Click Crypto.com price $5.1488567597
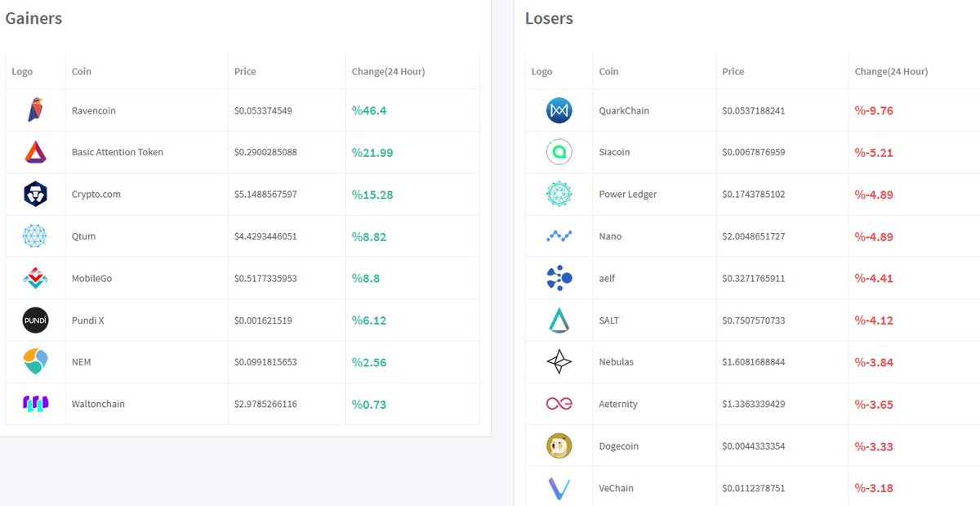The image size is (980, 506). 265,194
